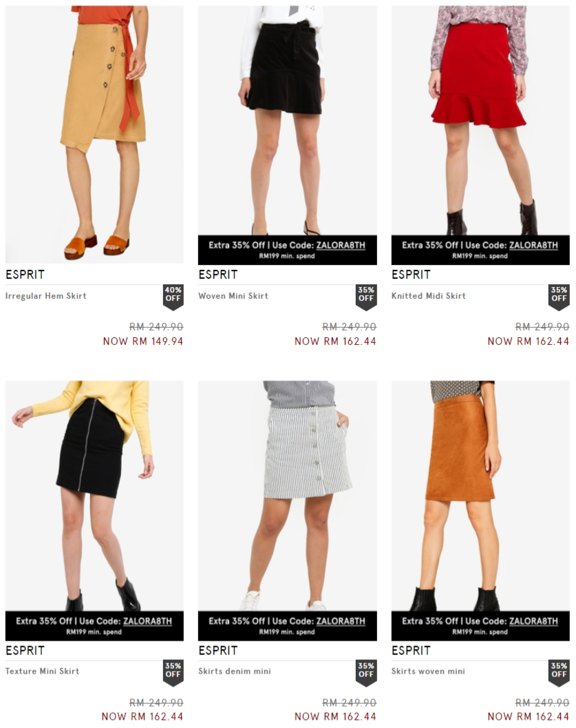Click the 35% OFF badge on Skirts denim mini
This screenshot has width=576, height=728.
pos(366,672)
